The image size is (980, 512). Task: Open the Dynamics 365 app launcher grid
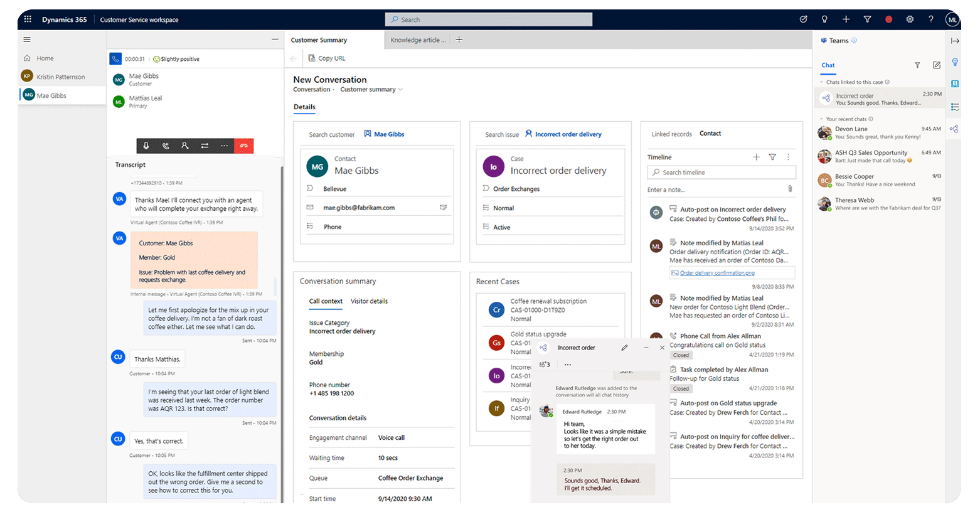pos(28,19)
